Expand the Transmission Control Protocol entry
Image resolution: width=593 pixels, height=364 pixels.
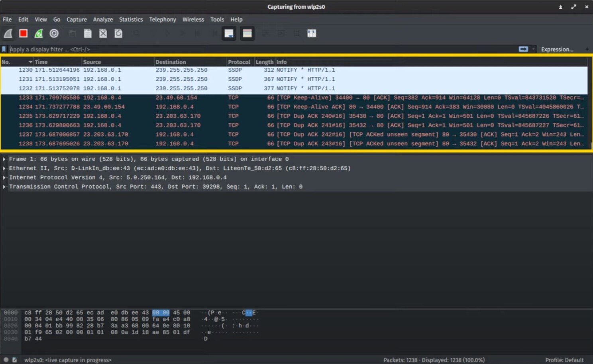(x=4, y=187)
